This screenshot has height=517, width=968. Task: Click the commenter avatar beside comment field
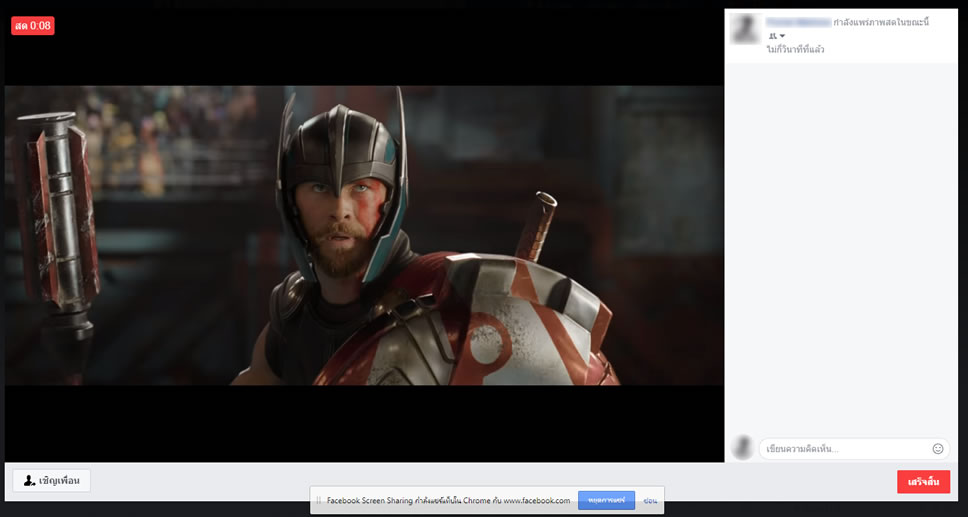pyautogui.click(x=742, y=448)
